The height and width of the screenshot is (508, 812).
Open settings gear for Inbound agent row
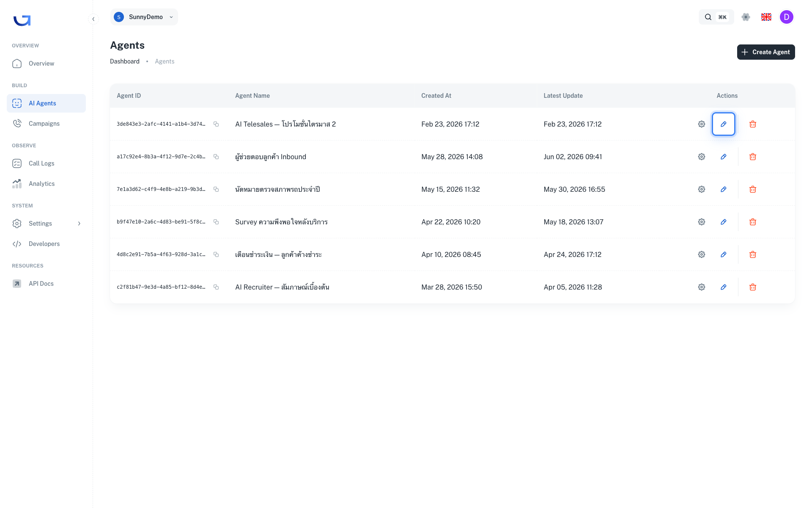702,157
